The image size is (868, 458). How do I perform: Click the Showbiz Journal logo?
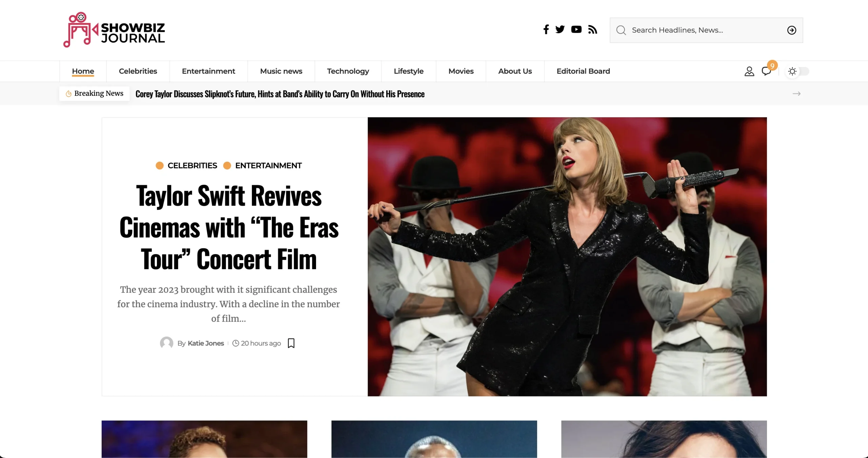click(114, 30)
